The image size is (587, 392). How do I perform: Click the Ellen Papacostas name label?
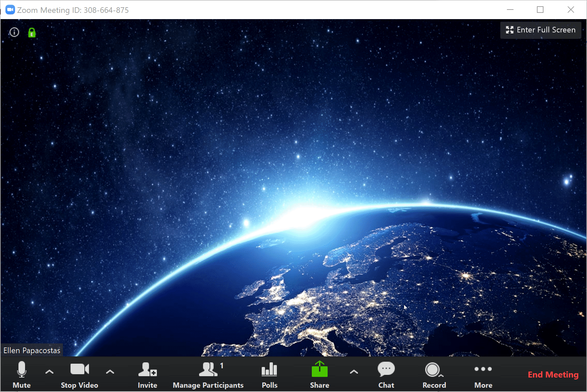coord(32,350)
